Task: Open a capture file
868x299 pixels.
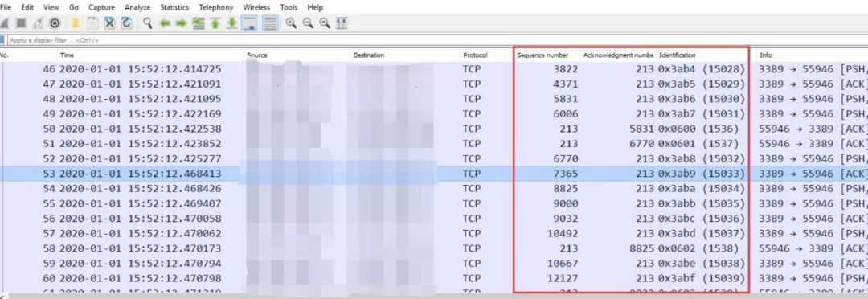Action: tap(76, 23)
